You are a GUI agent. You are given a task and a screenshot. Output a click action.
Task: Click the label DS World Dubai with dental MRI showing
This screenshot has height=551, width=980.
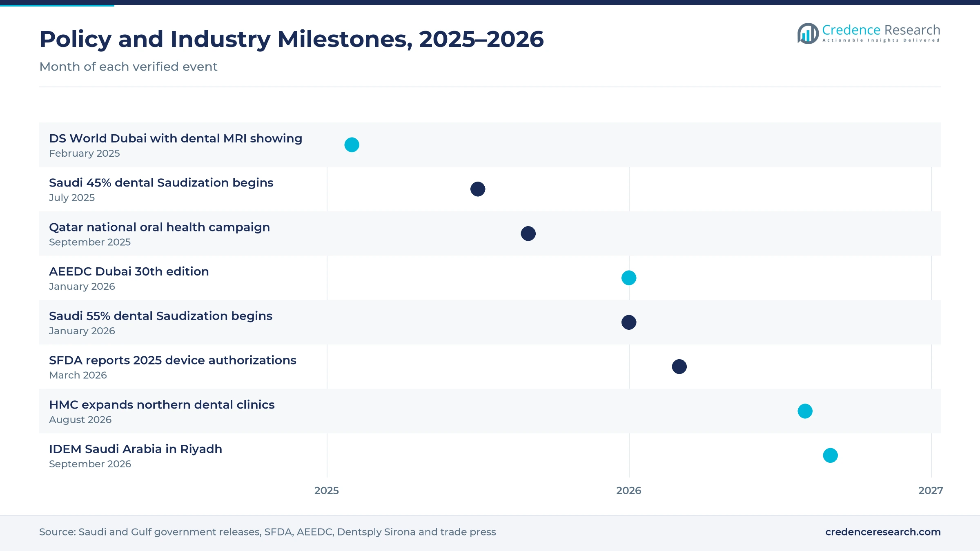[176, 138]
